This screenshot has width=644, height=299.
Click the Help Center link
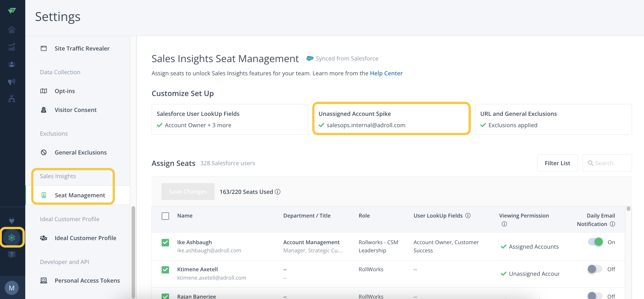[386, 73]
